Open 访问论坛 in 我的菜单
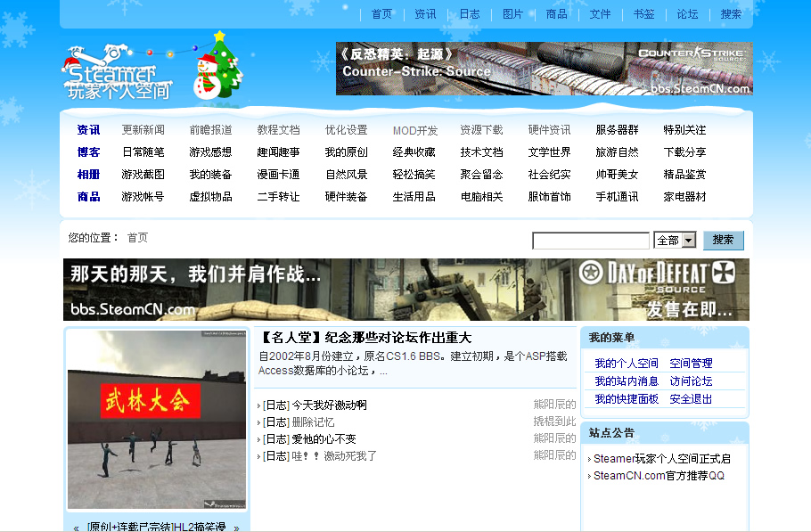 [691, 381]
